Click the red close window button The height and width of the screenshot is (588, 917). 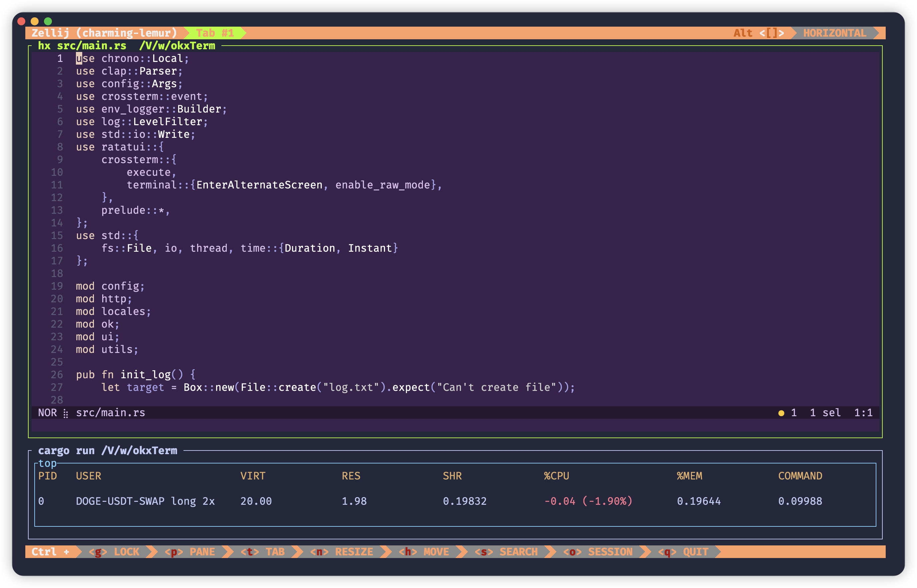click(x=21, y=21)
